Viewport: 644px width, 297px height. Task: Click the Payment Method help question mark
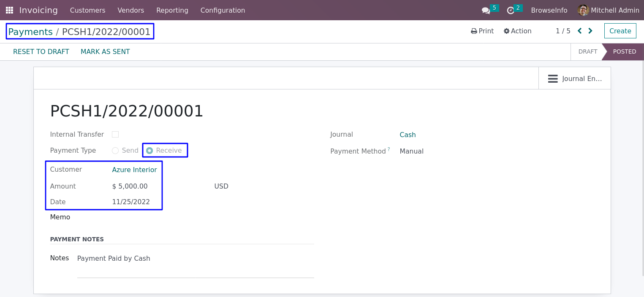(x=389, y=149)
